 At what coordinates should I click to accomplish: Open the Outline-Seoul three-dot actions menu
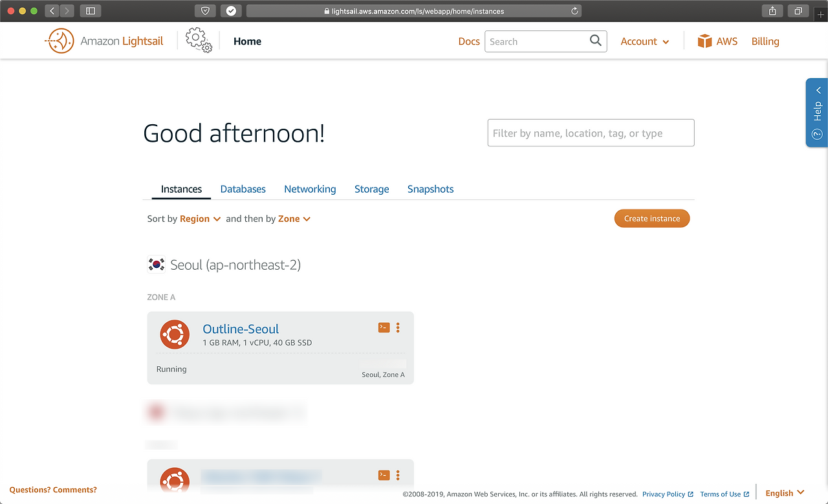click(398, 327)
